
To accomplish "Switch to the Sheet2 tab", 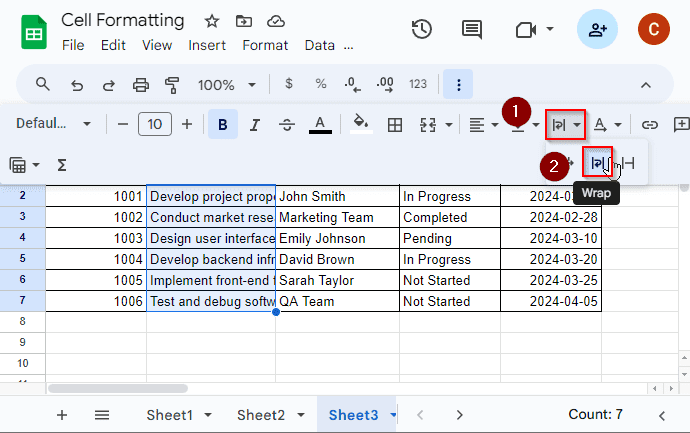I will 260,415.
